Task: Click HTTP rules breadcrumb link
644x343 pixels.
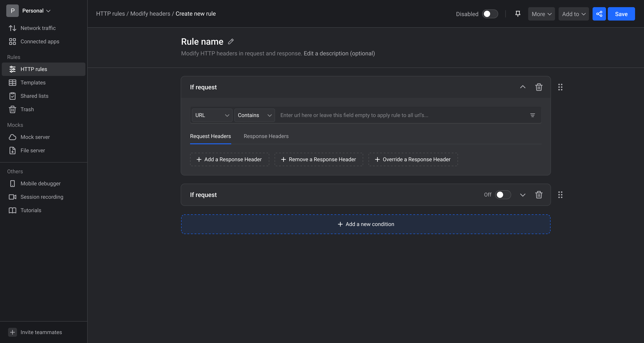Action: 110,14
